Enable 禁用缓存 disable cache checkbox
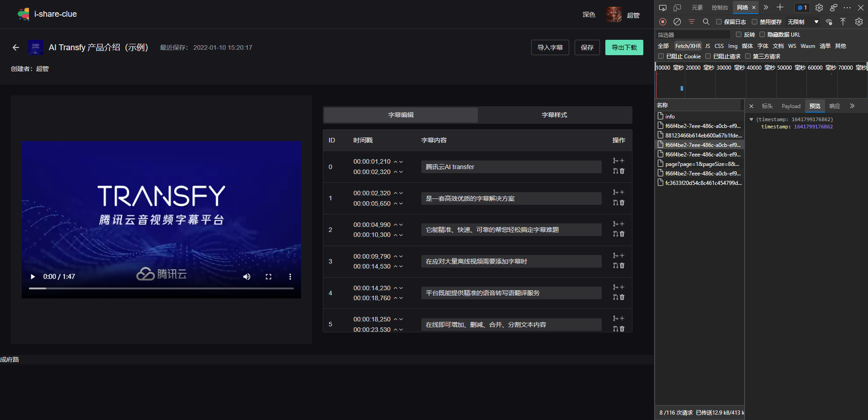Viewport: 868px width, 420px height. pyautogui.click(x=755, y=22)
